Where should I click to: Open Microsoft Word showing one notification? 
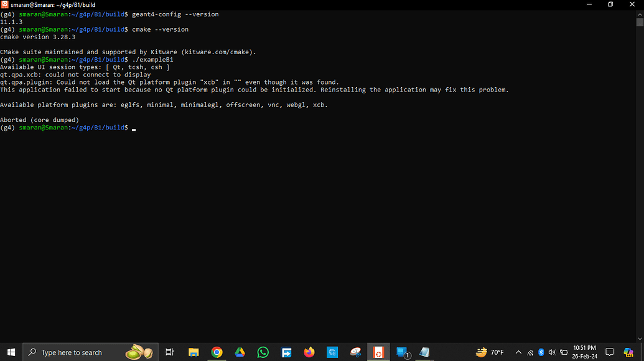(x=401, y=352)
